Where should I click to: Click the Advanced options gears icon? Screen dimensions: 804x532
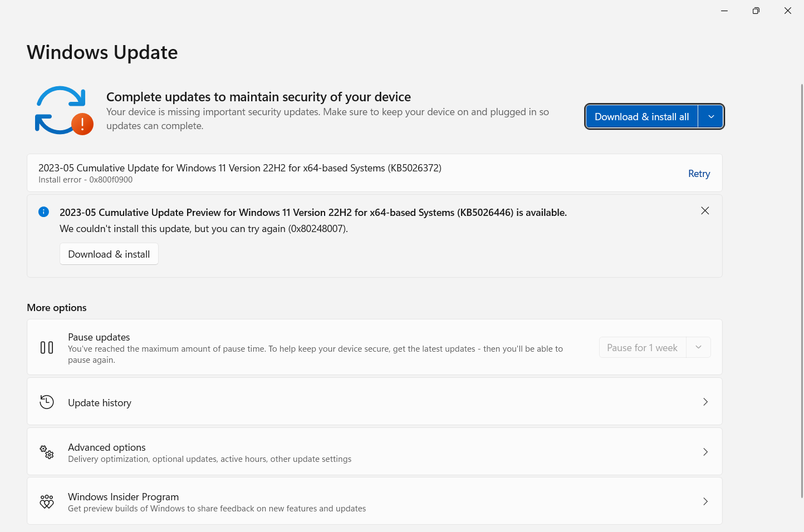pos(47,452)
